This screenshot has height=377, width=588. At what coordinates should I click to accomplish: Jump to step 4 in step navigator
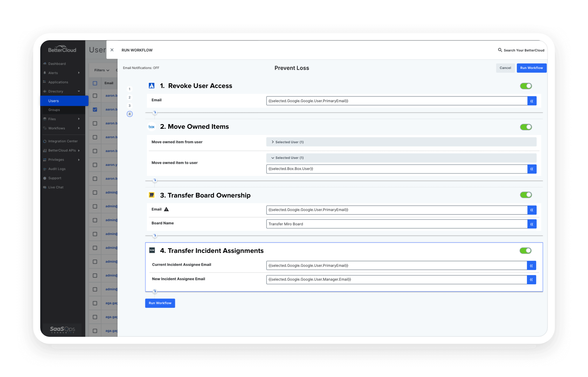[130, 114]
